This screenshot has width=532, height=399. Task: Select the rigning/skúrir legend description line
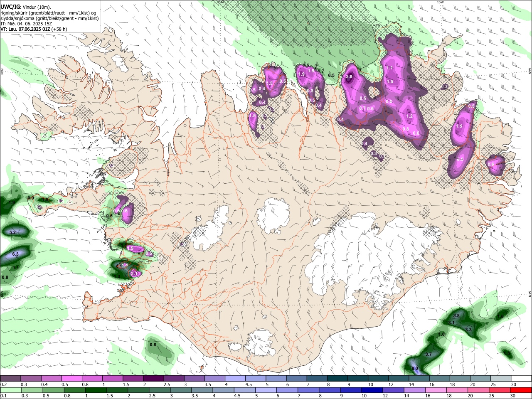coord(48,13)
